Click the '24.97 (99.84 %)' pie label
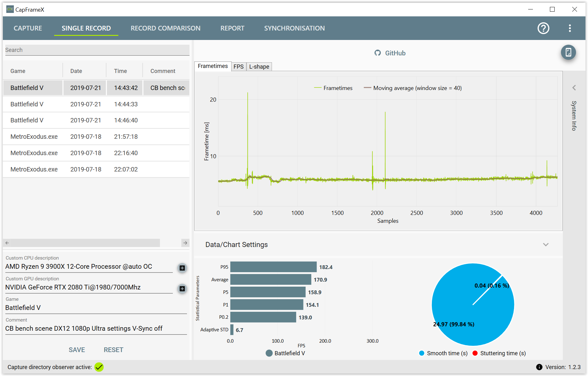Screen dimensions: 588x376 454,324
